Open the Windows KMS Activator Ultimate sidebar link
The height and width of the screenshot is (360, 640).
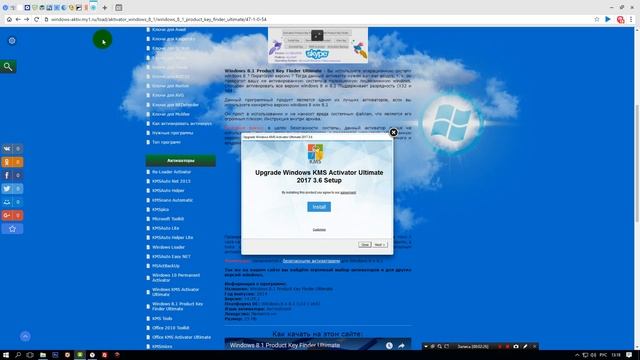(x=176, y=292)
